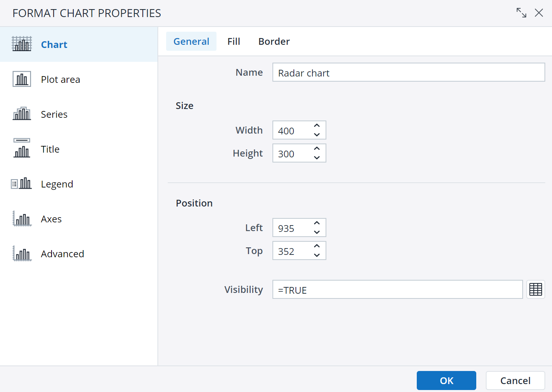The width and height of the screenshot is (552, 392).
Task: Expand the dialog to fullscreen
Action: click(x=521, y=13)
